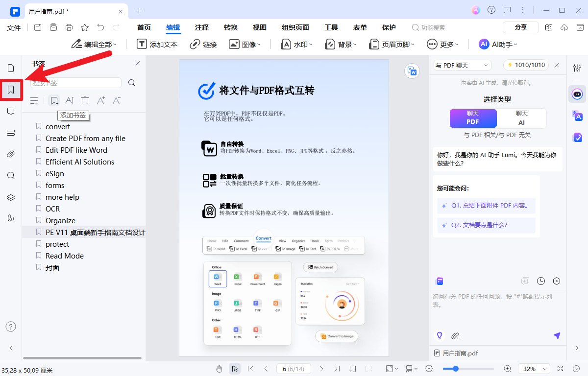Toggle the bookmark search field's magnifier
Image resolution: width=588 pixels, height=376 pixels.
[x=131, y=83]
